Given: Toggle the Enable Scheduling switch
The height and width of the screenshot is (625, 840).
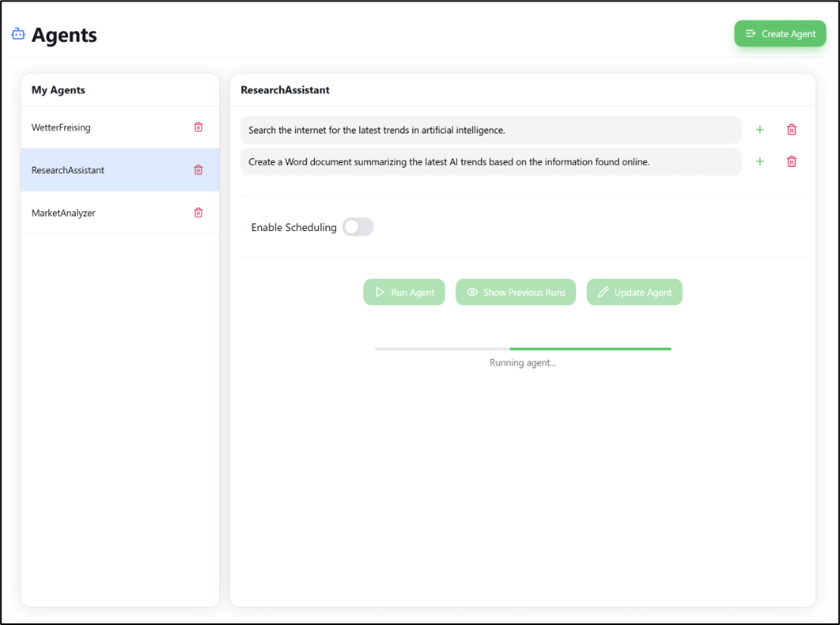Looking at the screenshot, I should [x=358, y=227].
